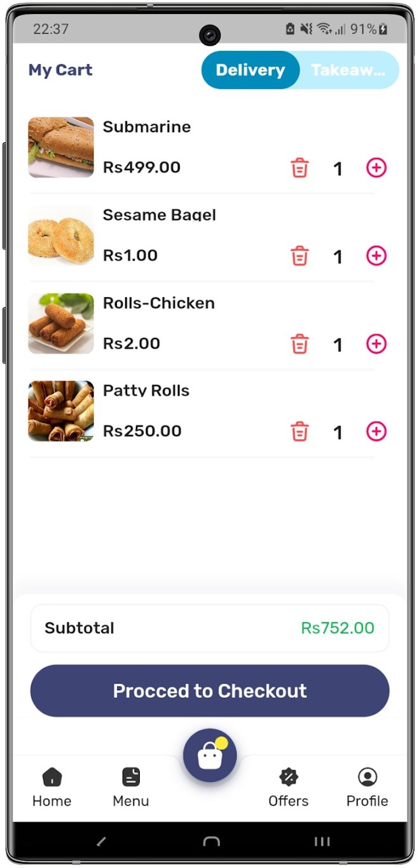
Task: Tap the Submarine food thumbnail
Action: pos(60,147)
